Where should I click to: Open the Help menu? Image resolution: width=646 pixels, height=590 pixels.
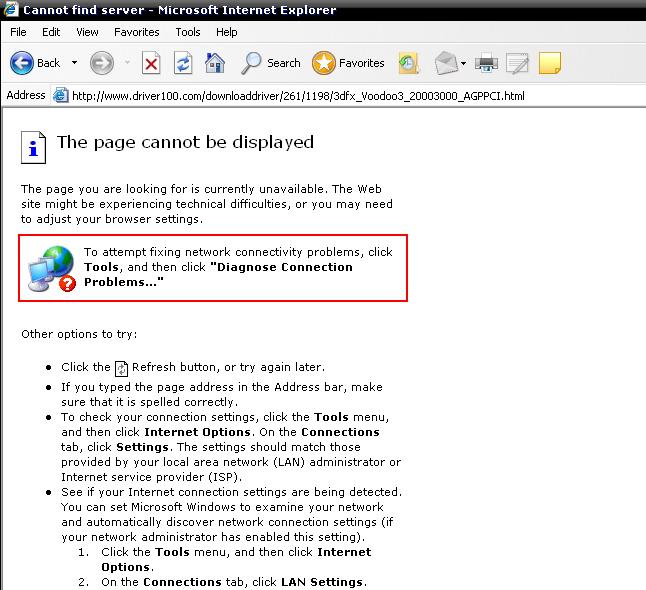[227, 32]
